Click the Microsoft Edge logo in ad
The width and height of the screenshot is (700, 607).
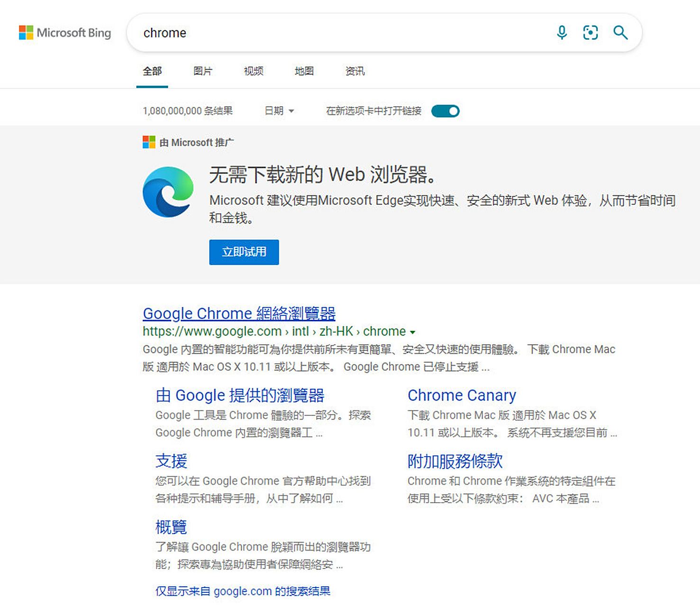click(168, 192)
